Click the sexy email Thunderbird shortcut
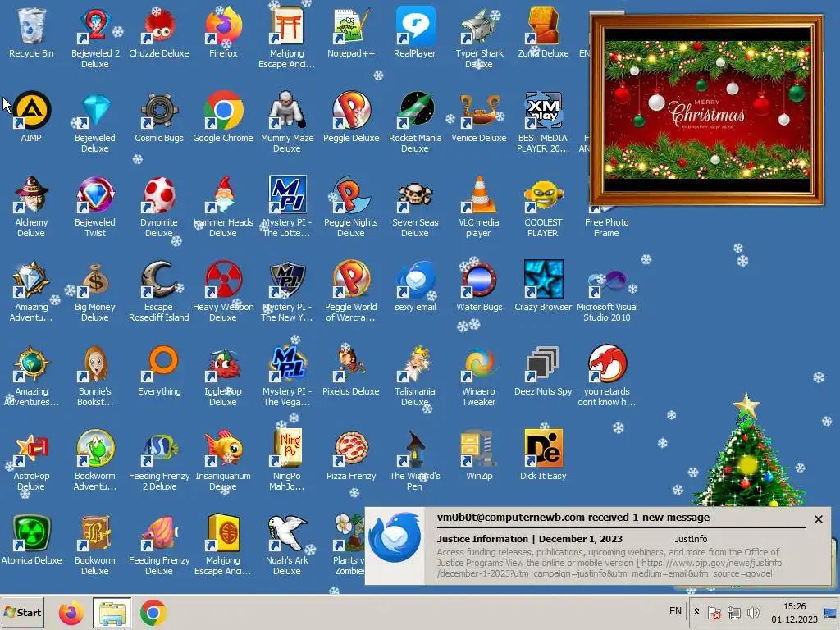Screen dimensions: 840x630 pyautogui.click(x=414, y=286)
